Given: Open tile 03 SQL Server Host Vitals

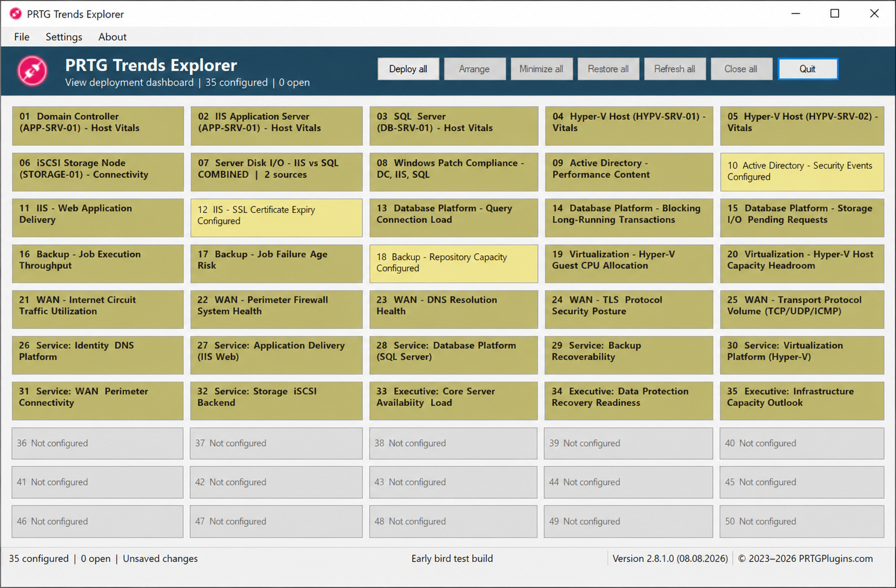Looking at the screenshot, I should point(453,126).
